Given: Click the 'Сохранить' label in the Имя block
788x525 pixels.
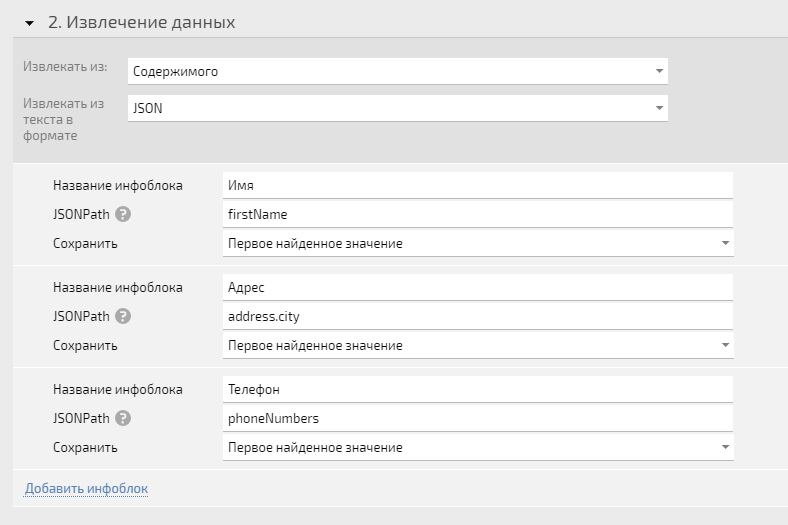Looking at the screenshot, I should (x=85, y=244).
